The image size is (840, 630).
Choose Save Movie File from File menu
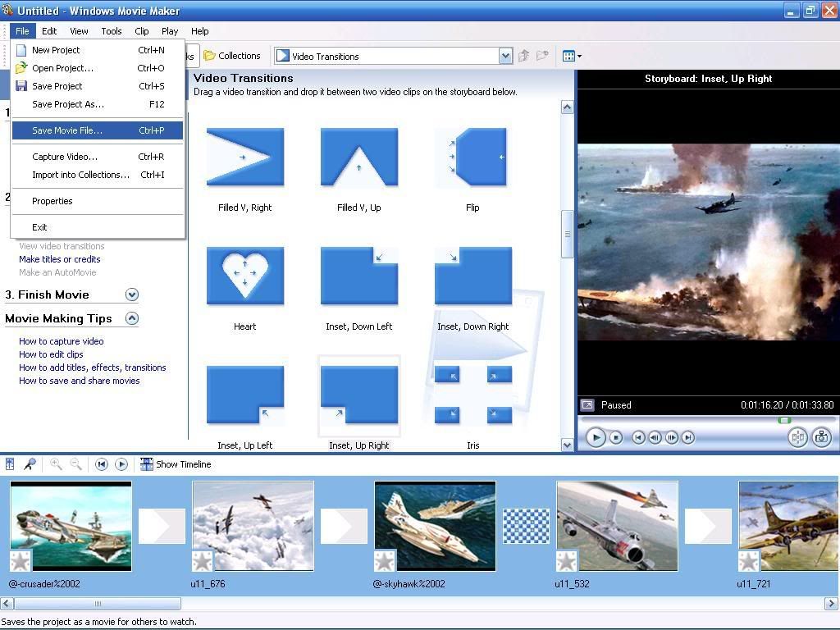pyautogui.click(x=98, y=130)
